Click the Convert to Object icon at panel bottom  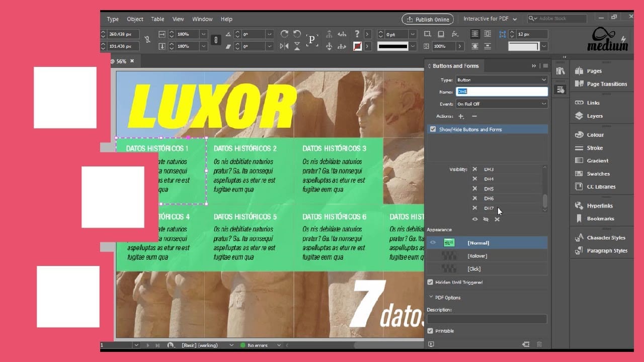pos(526,344)
